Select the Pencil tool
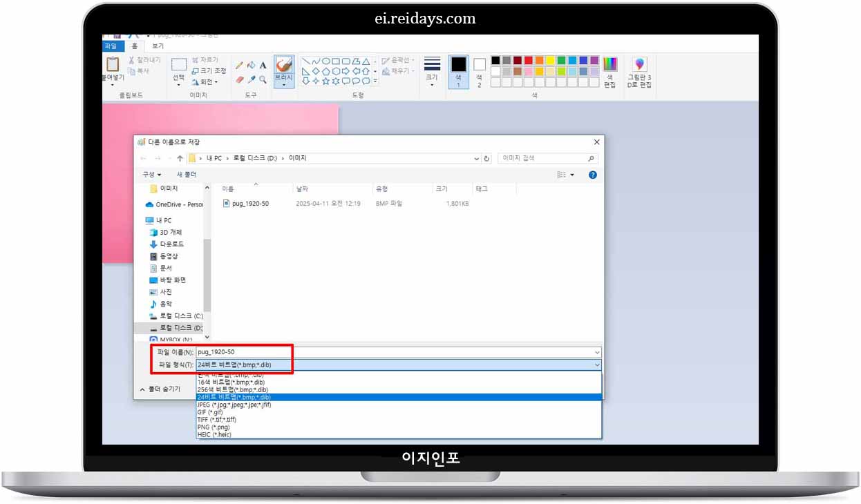This screenshot has height=504, width=861. click(x=240, y=64)
